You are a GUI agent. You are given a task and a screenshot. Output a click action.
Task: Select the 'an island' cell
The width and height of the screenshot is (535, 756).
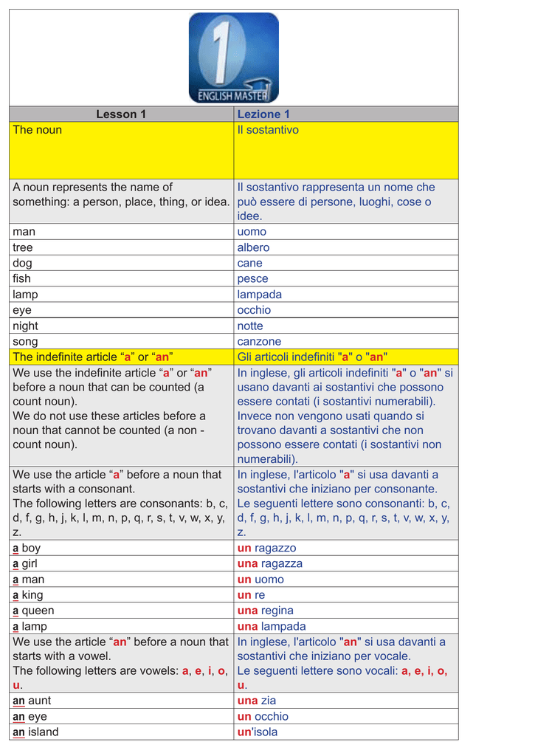tap(122, 732)
